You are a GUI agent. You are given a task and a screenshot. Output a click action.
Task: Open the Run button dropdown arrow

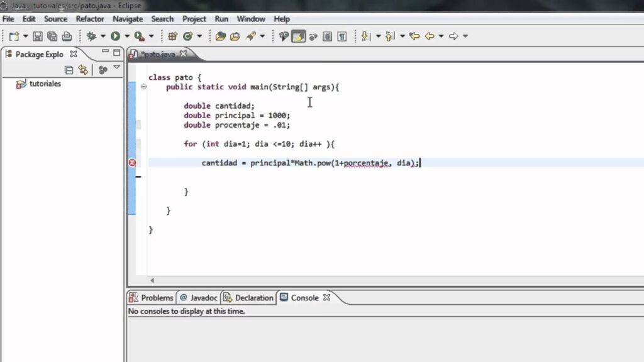click(x=126, y=36)
